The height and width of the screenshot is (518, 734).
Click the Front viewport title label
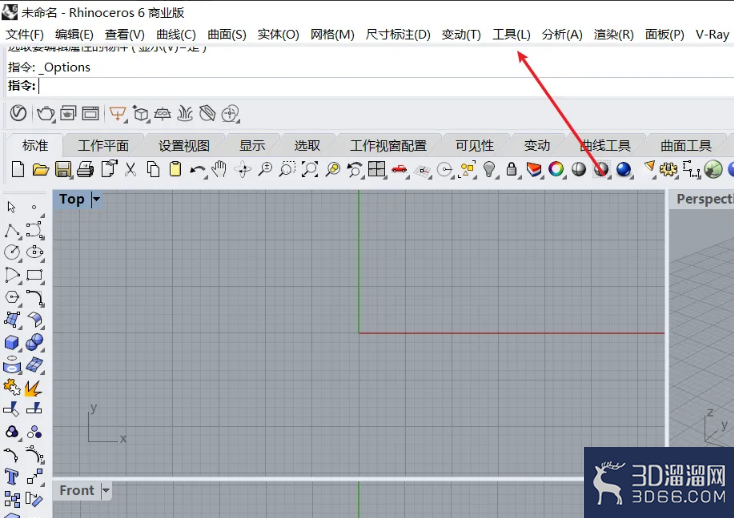[77, 490]
